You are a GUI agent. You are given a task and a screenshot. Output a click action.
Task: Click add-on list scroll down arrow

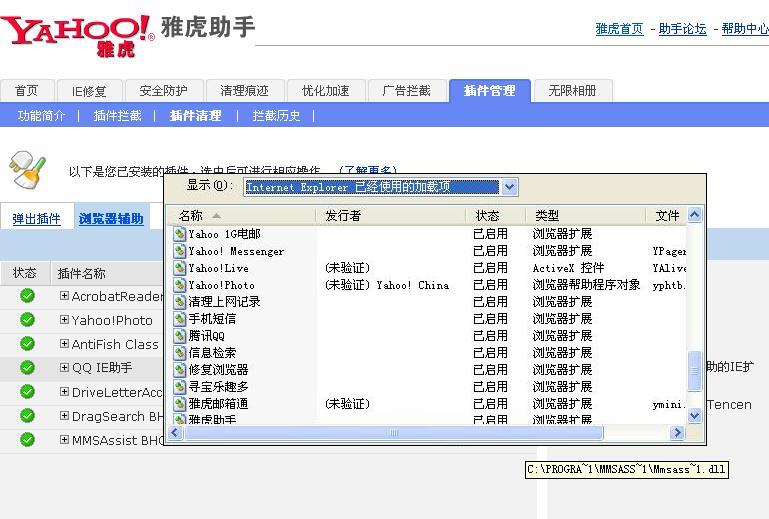(x=694, y=416)
